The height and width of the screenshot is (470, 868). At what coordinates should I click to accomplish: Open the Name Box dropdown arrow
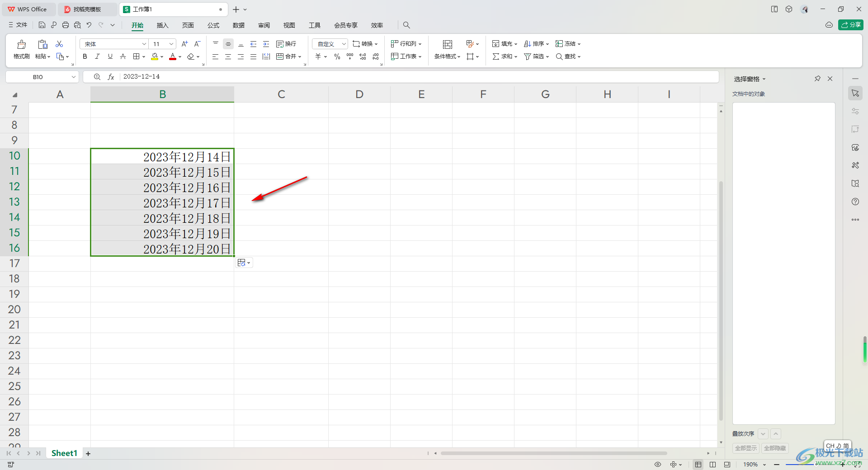[x=73, y=77]
